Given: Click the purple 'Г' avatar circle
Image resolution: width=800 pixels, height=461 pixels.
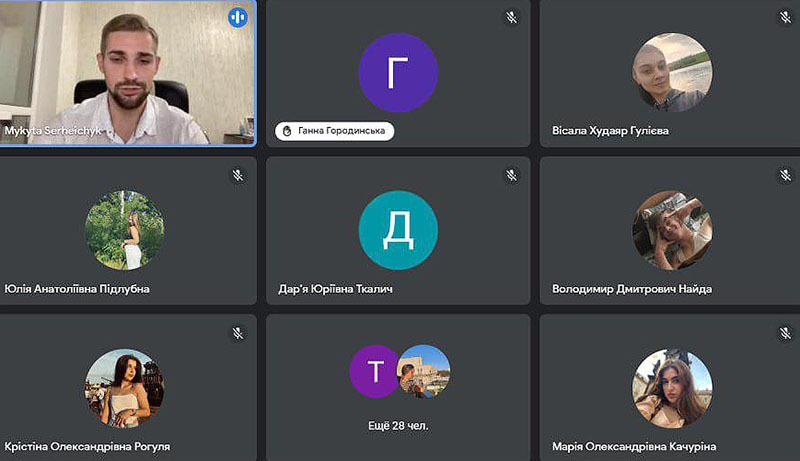Looking at the screenshot, I should (398, 72).
